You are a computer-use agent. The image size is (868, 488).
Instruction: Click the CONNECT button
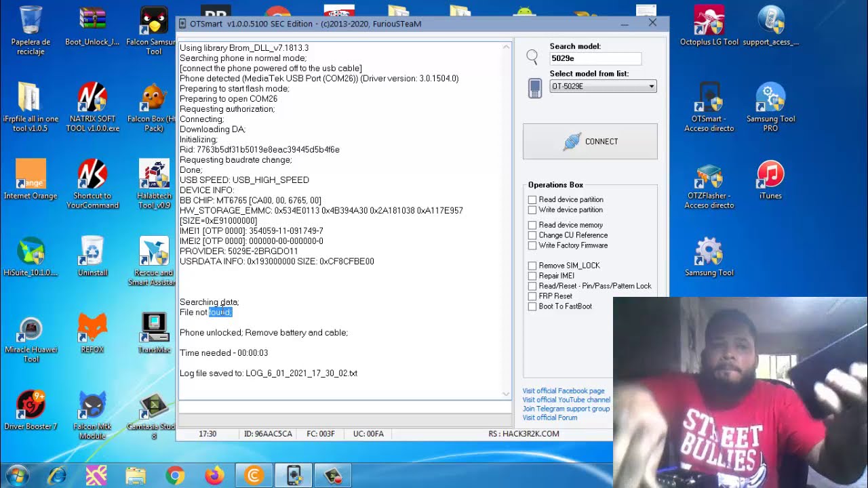[590, 142]
